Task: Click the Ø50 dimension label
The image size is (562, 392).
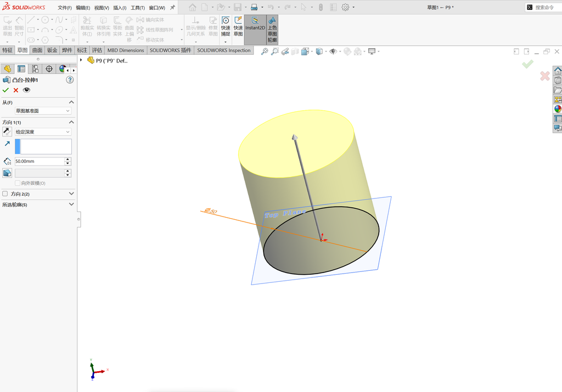Action: [x=211, y=211]
